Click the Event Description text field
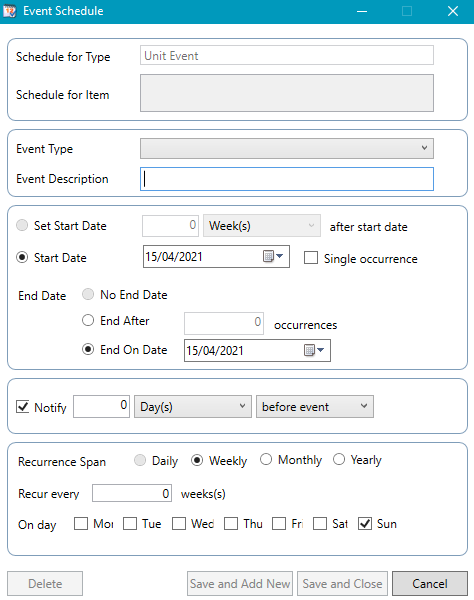Image resolution: width=474 pixels, height=600 pixels. (x=287, y=179)
